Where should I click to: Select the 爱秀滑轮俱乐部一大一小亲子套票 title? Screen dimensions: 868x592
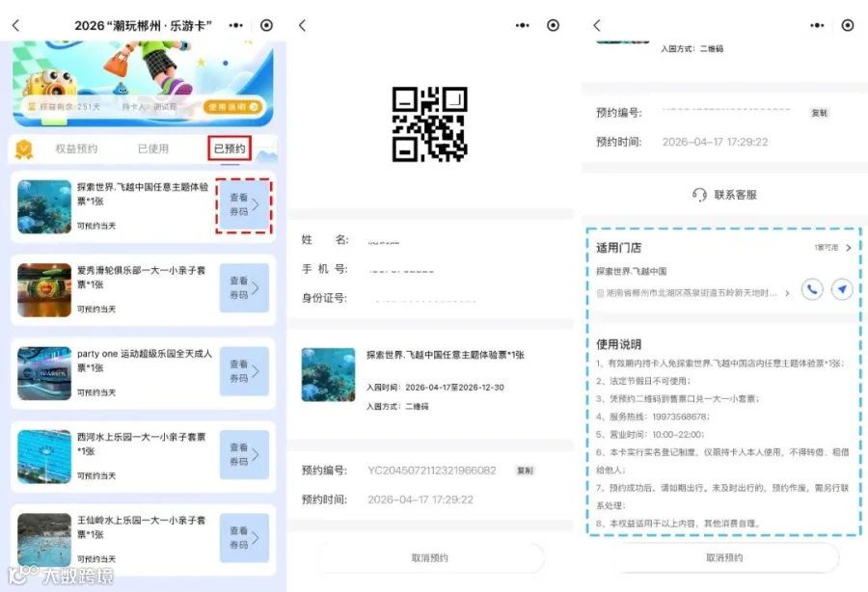coord(141,277)
